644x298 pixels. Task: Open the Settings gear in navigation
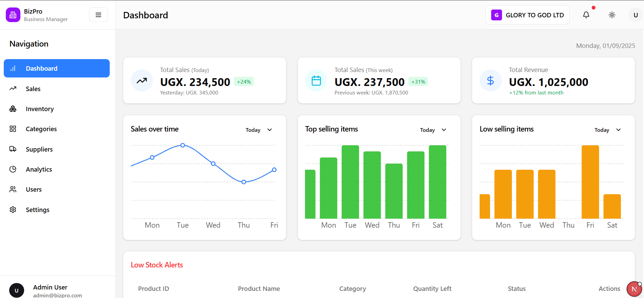[13, 210]
